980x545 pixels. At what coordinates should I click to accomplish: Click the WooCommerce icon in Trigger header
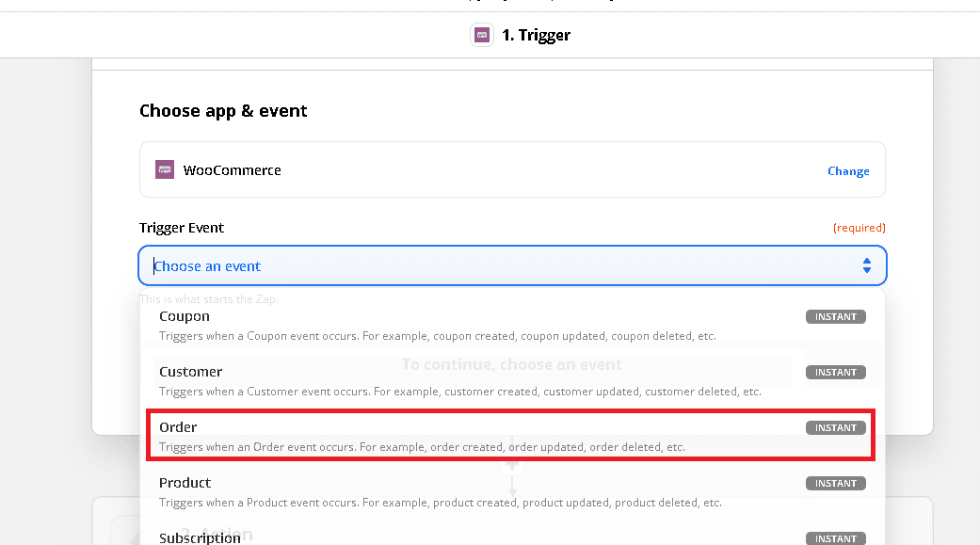pyautogui.click(x=481, y=36)
